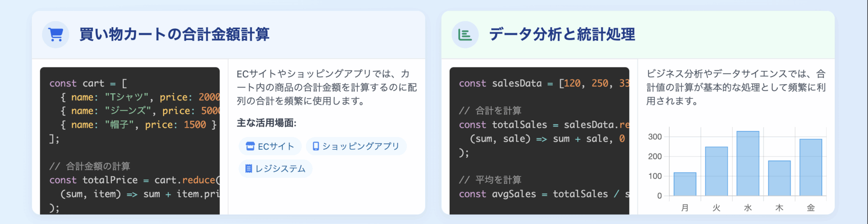Viewport: 868px width, 224px height.
Task: Click the ビジネス分析 description paragraph
Action: [736, 87]
